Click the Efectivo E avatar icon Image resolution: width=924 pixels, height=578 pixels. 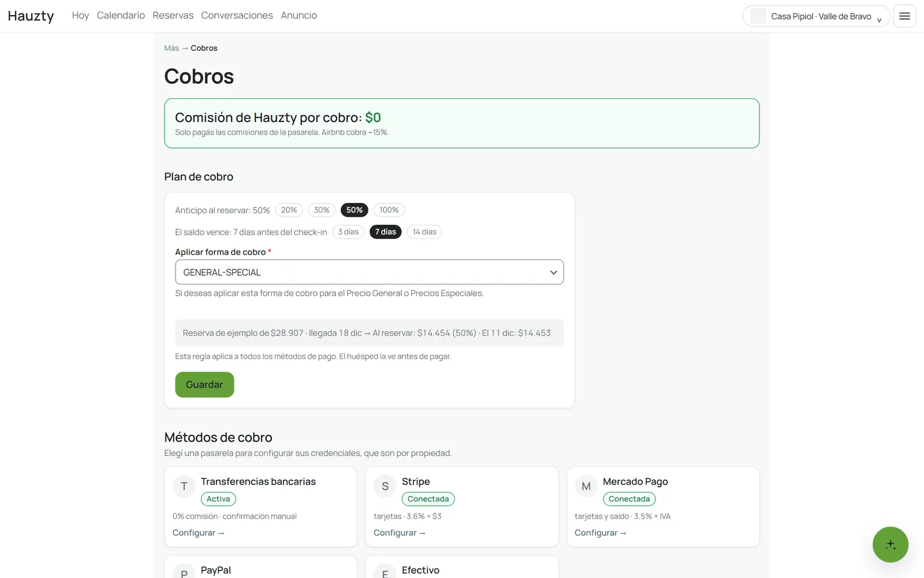[385, 571]
